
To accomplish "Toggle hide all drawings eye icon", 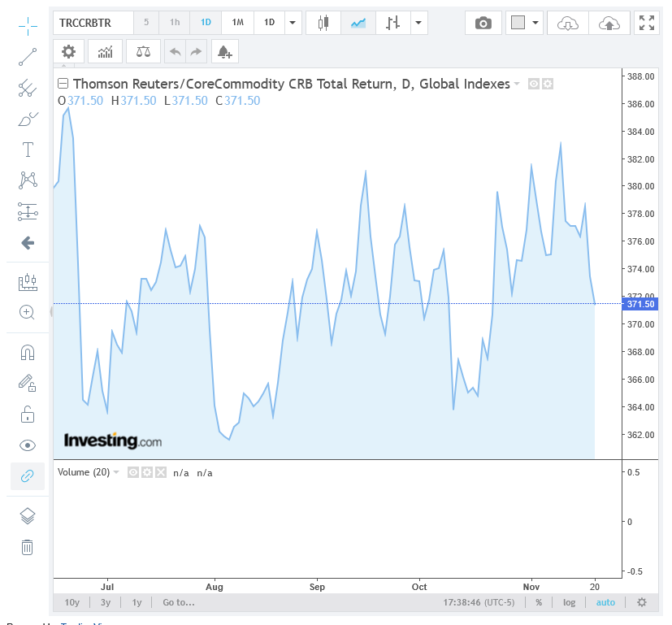I will 28,445.
